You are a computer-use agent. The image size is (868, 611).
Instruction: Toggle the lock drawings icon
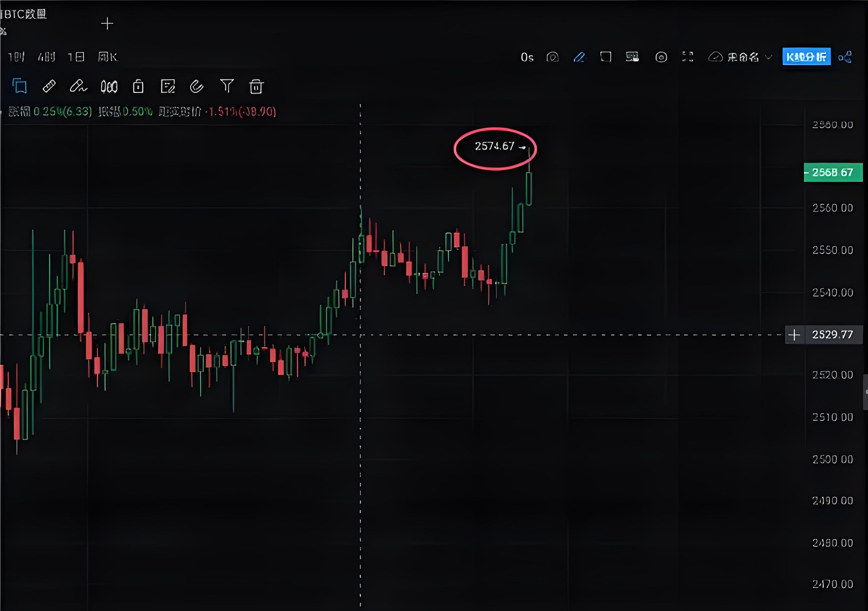coord(138,86)
